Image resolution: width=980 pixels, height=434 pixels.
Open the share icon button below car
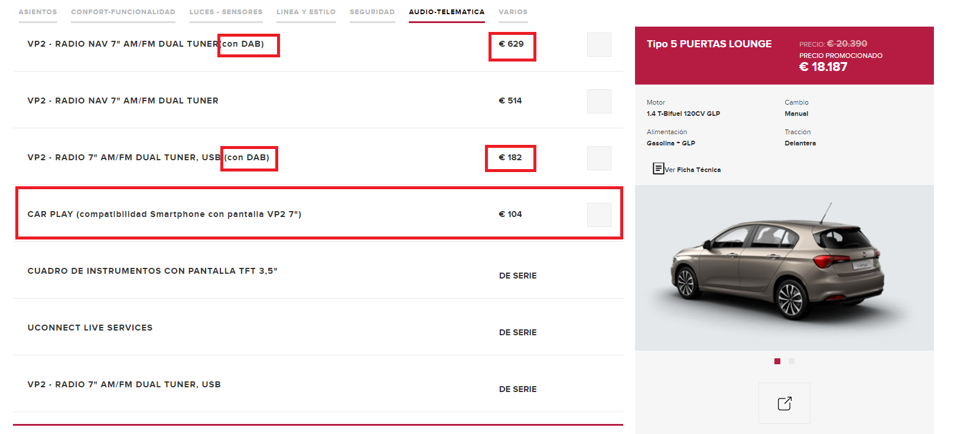click(784, 403)
